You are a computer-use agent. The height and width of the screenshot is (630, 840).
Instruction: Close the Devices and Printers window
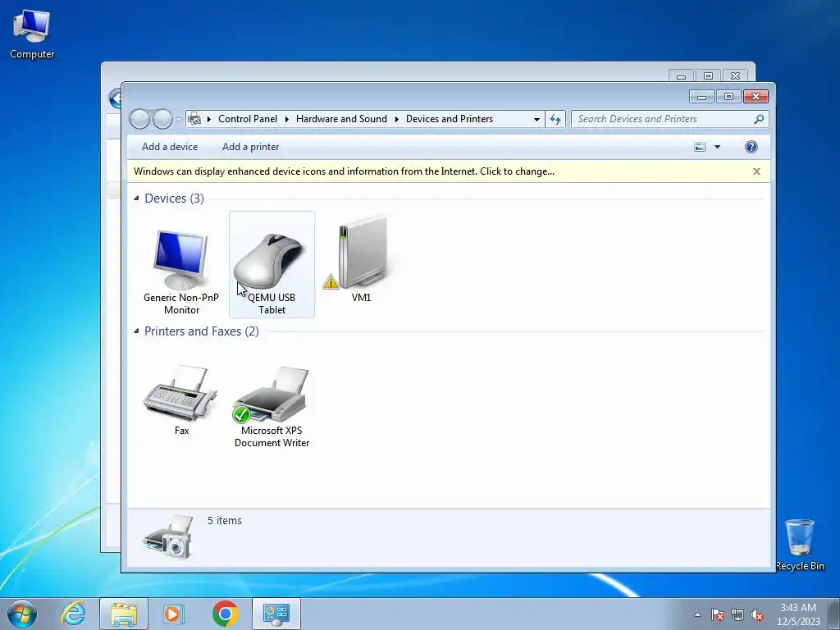756,97
